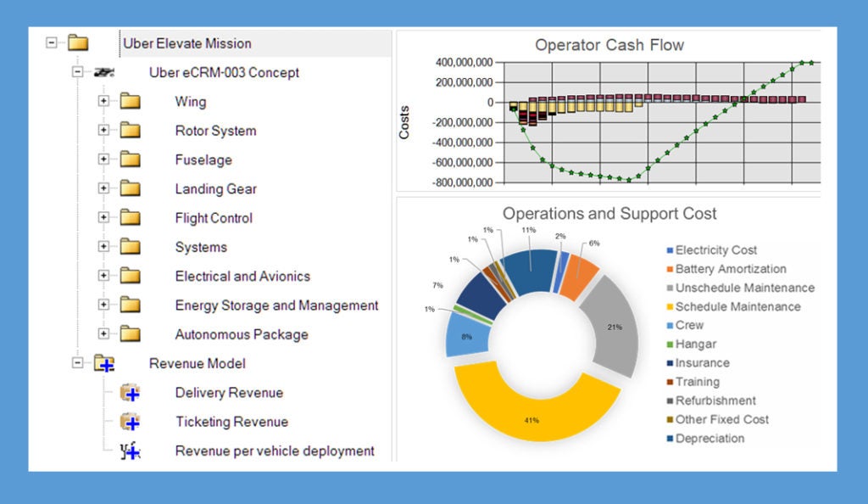Image resolution: width=868 pixels, height=504 pixels.
Task: Expand the Rotor System node
Action: tap(103, 130)
